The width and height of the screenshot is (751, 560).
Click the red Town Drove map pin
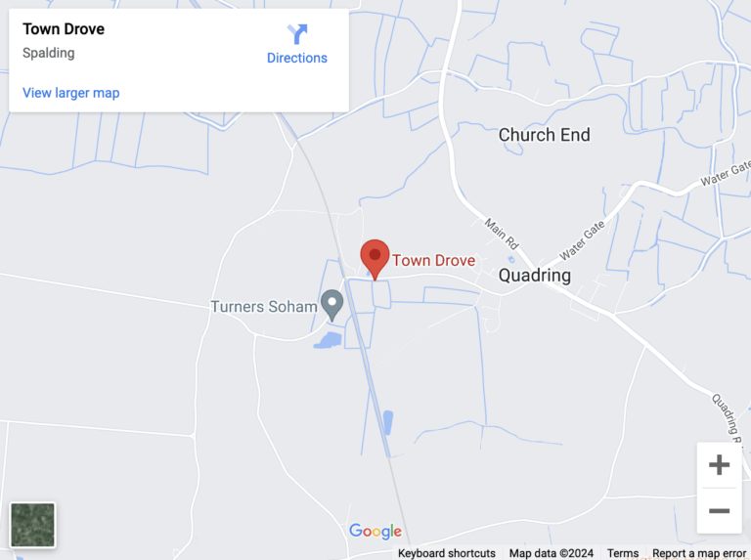click(x=375, y=259)
